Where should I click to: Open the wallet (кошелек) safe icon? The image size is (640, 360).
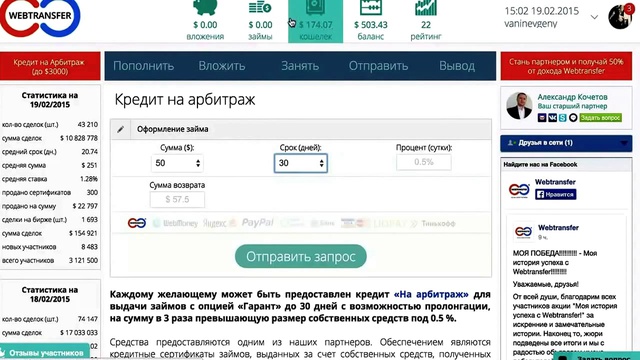(315, 8)
